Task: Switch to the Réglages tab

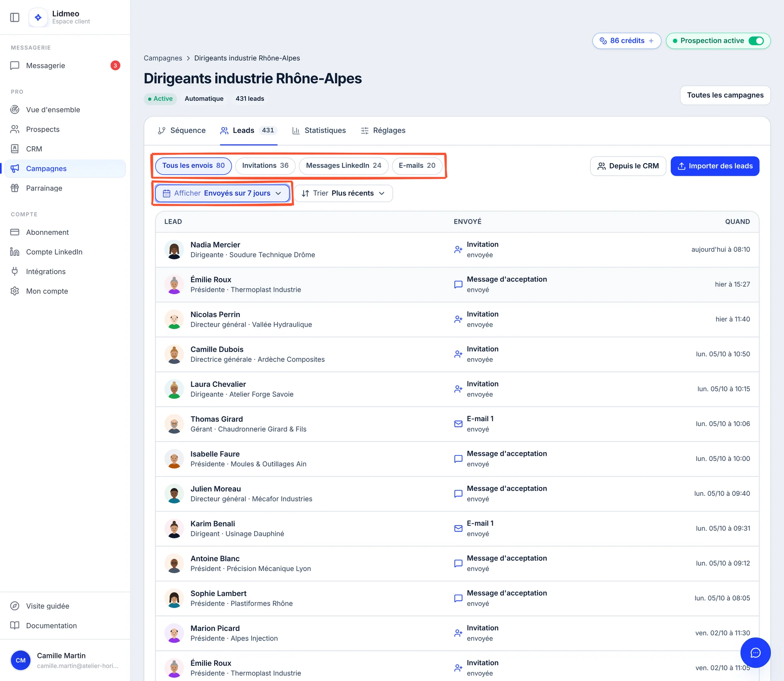Action: pyautogui.click(x=383, y=131)
